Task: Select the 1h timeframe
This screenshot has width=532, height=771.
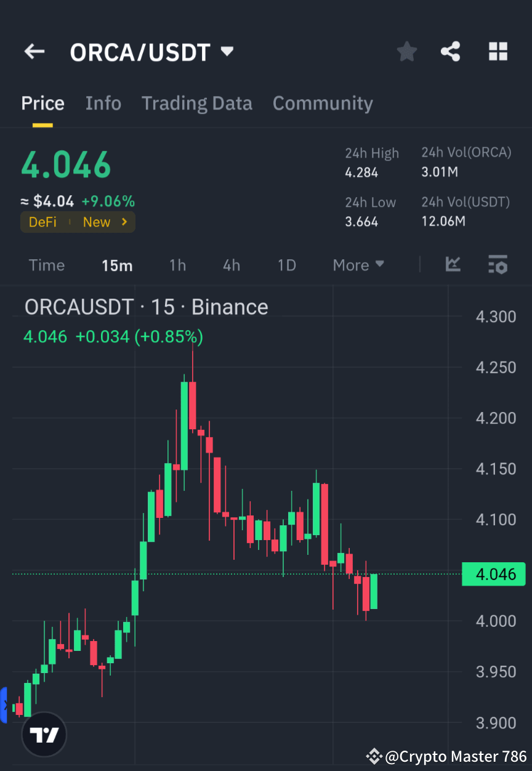Action: [177, 265]
